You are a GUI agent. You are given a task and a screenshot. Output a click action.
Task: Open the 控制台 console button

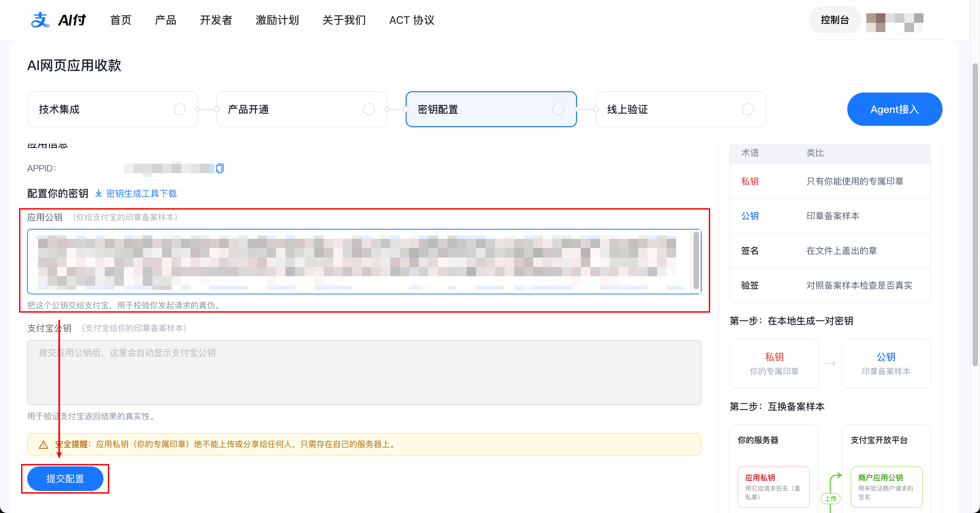(835, 20)
